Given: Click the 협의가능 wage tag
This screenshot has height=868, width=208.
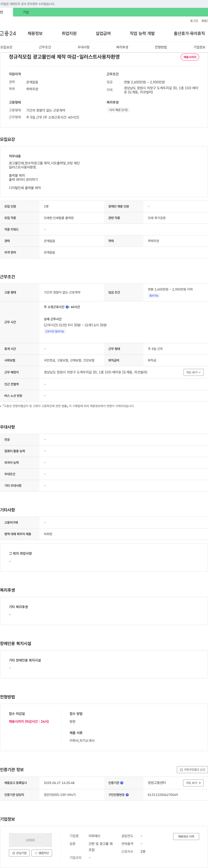Looking at the screenshot, I should coord(154,296).
